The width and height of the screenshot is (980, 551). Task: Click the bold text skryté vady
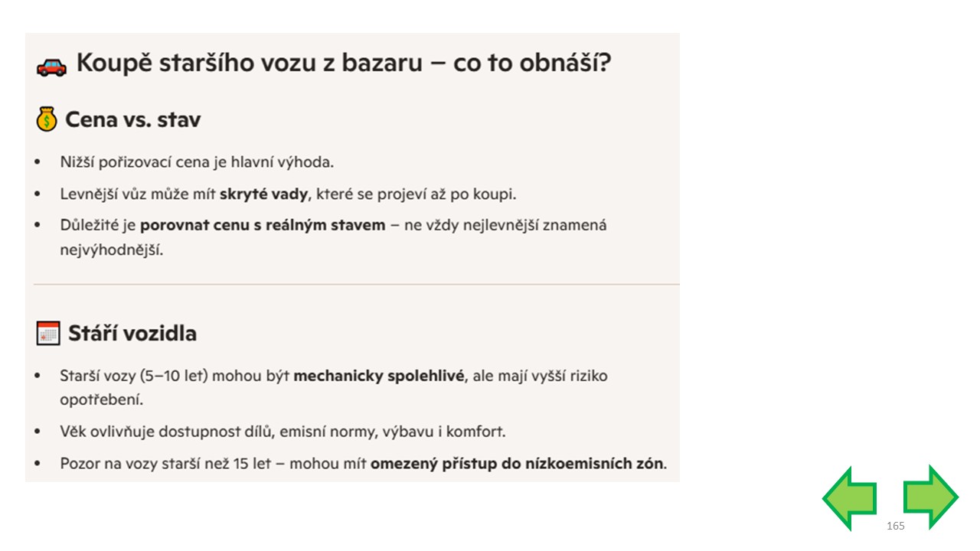pyautogui.click(x=263, y=194)
